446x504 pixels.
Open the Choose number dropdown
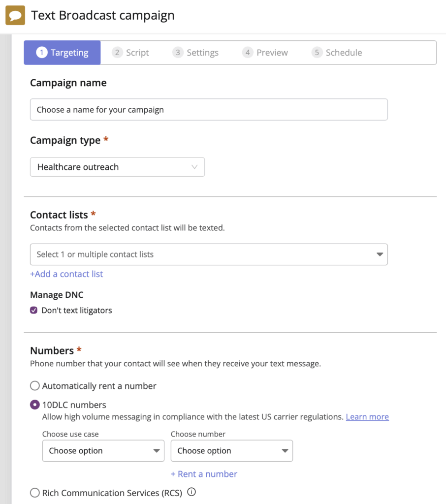pyautogui.click(x=231, y=451)
